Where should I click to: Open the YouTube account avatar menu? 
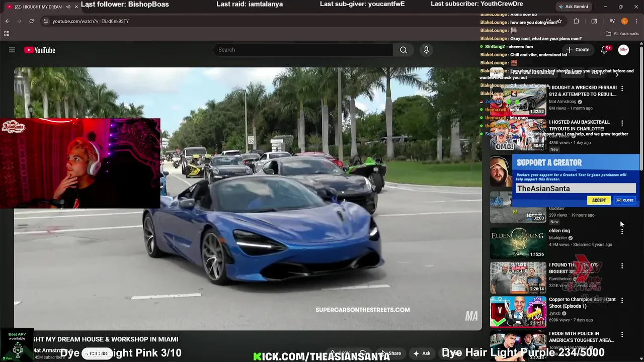click(623, 50)
